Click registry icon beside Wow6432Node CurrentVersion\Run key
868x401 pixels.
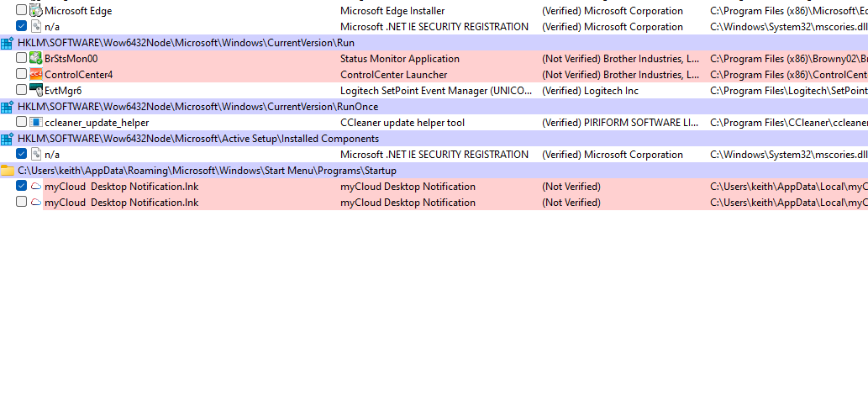8,43
